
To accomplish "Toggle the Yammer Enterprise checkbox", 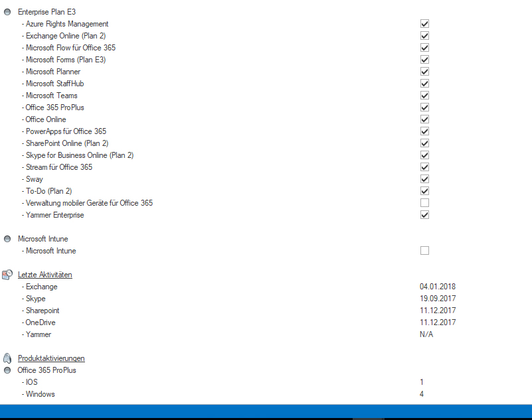I will [x=424, y=215].
